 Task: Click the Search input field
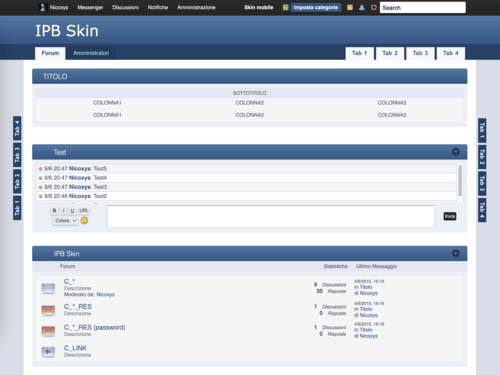coord(423,7)
